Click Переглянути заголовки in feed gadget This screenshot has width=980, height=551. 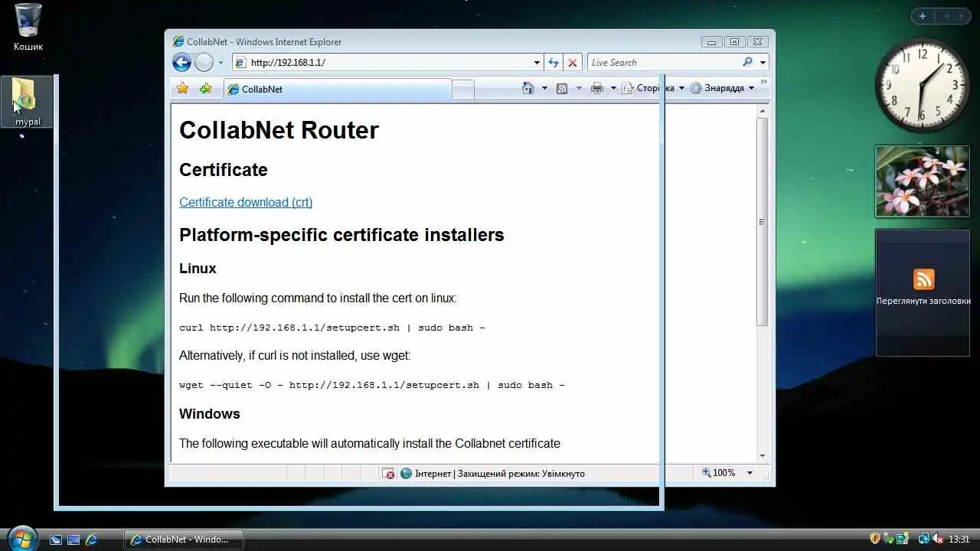pyautogui.click(x=923, y=301)
